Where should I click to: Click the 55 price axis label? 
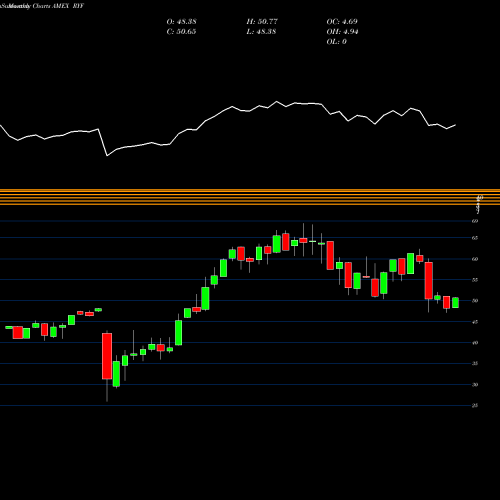[x=475, y=280]
